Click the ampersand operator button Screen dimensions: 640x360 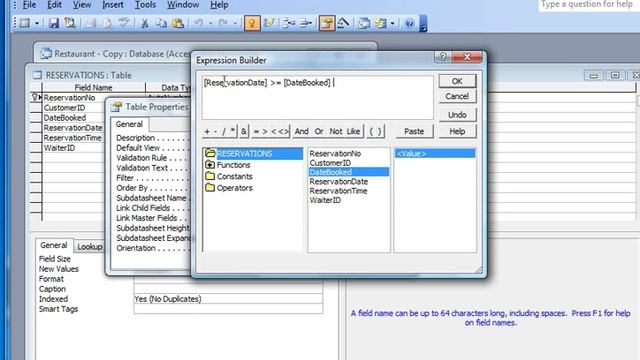tap(244, 131)
